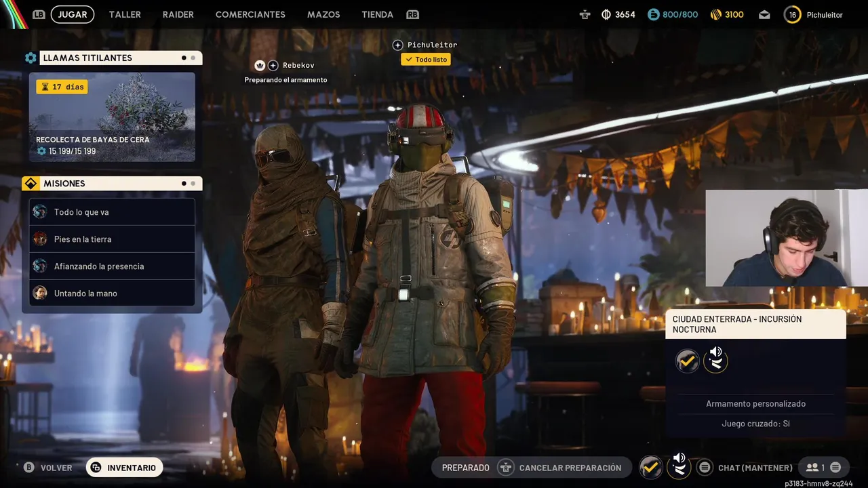Open the JUGAR tab

pyautogui.click(x=72, y=14)
